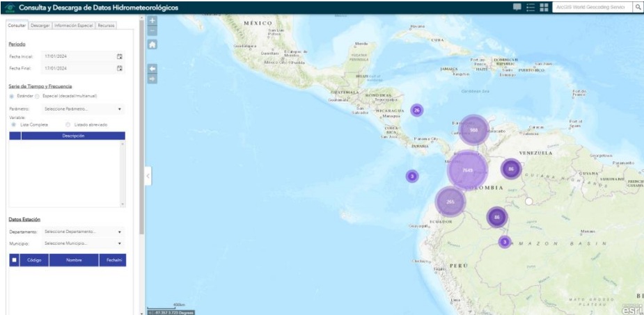Open the Seleccione Departamento dropdown
Image resolution: width=644 pixels, height=315 pixels.
point(83,232)
